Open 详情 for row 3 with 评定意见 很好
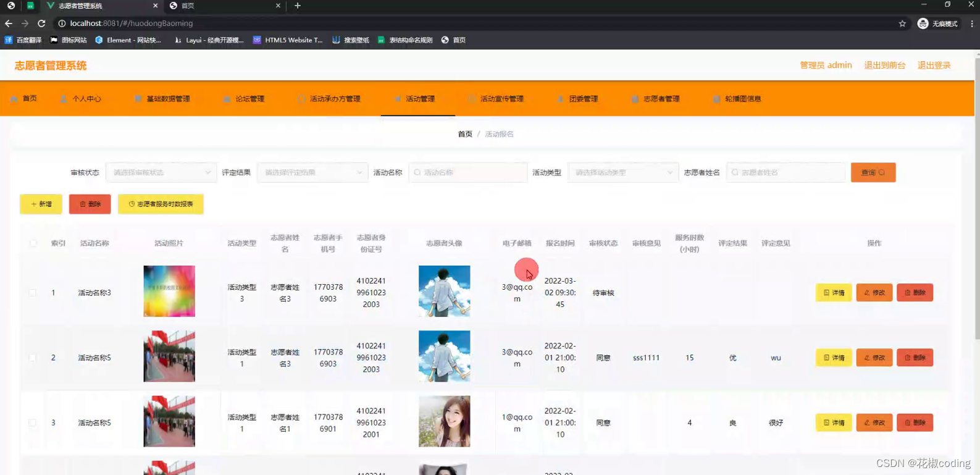Screen dimensions: 980x475 [x=834, y=422]
